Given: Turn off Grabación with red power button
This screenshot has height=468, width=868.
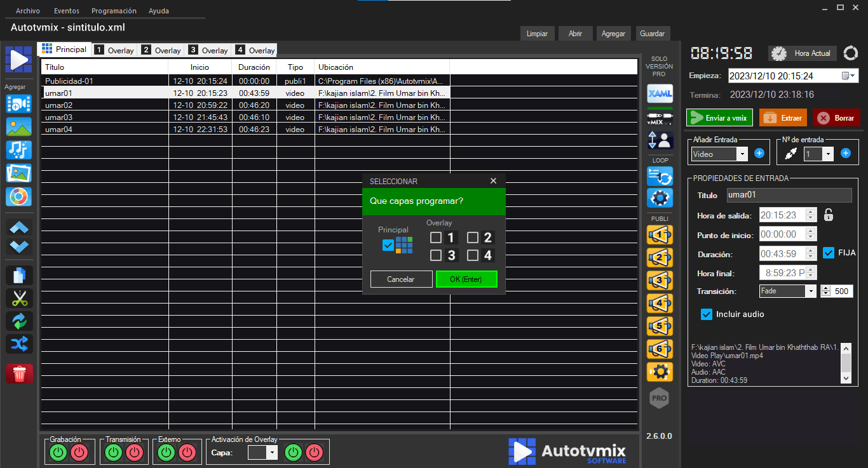Looking at the screenshot, I should tap(79, 453).
